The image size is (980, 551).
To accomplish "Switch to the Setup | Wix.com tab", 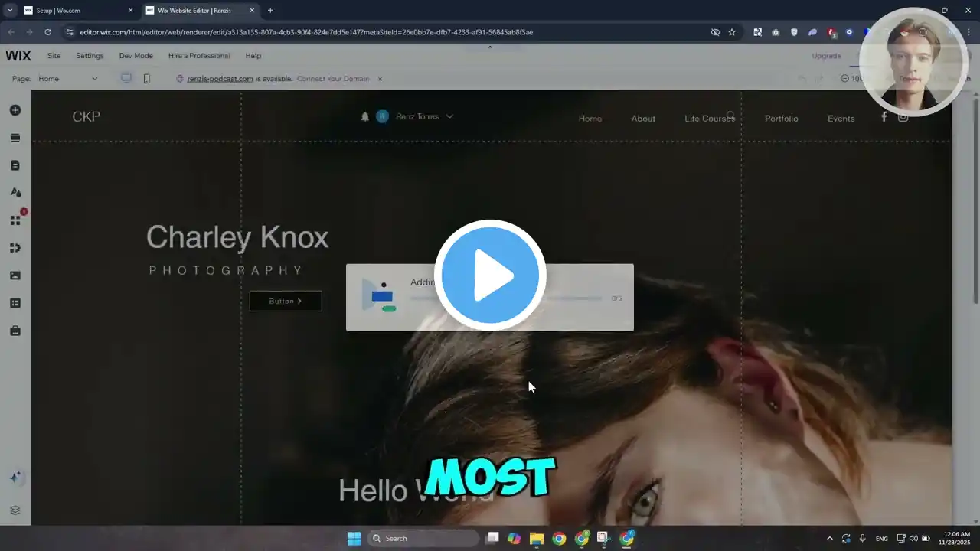I will coord(80,11).
